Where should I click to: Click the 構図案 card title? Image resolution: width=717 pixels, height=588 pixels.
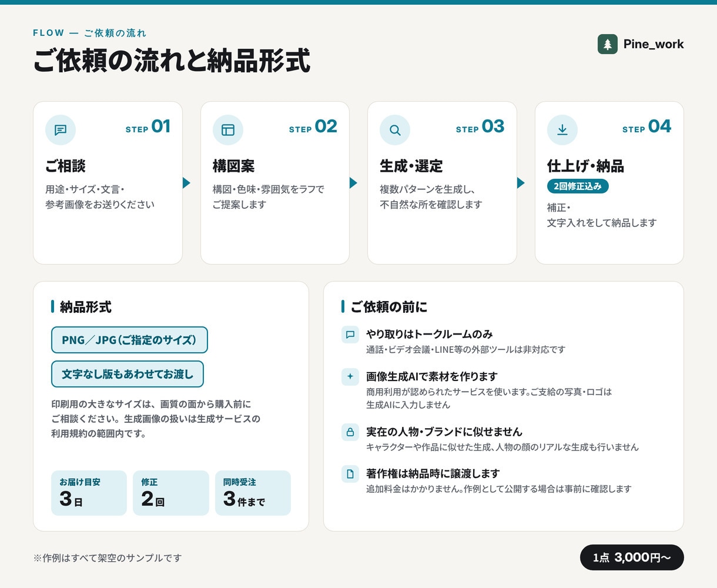click(x=234, y=166)
